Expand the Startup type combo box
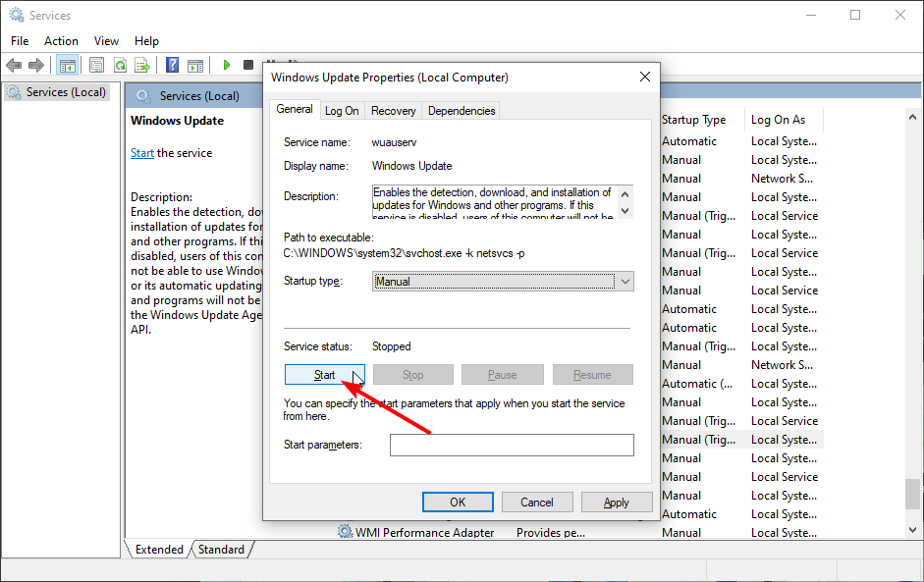Screen dimensions: 924x582 click(x=503, y=282)
